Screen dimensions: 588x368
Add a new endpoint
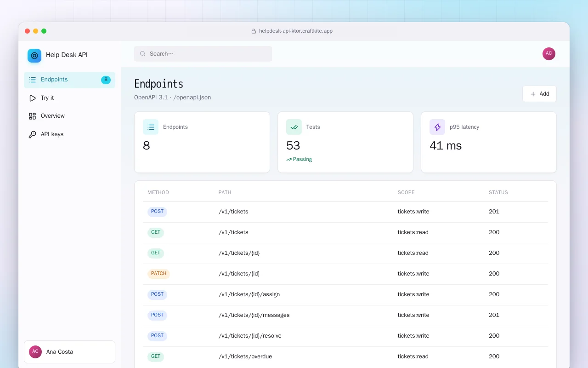(x=539, y=94)
